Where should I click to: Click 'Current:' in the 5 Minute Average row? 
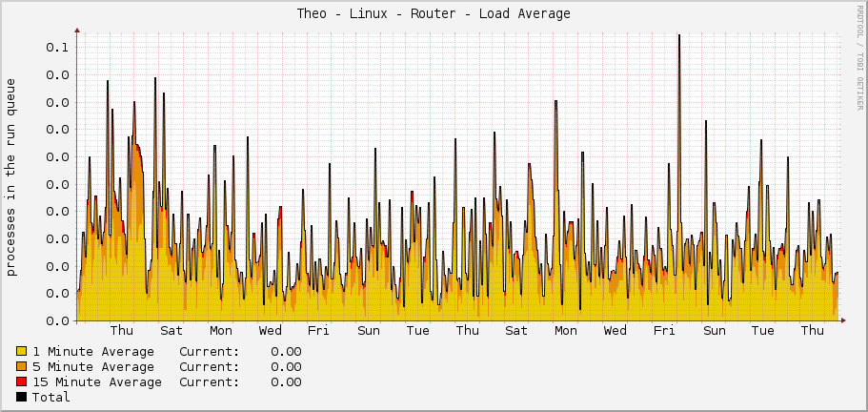[x=210, y=366]
